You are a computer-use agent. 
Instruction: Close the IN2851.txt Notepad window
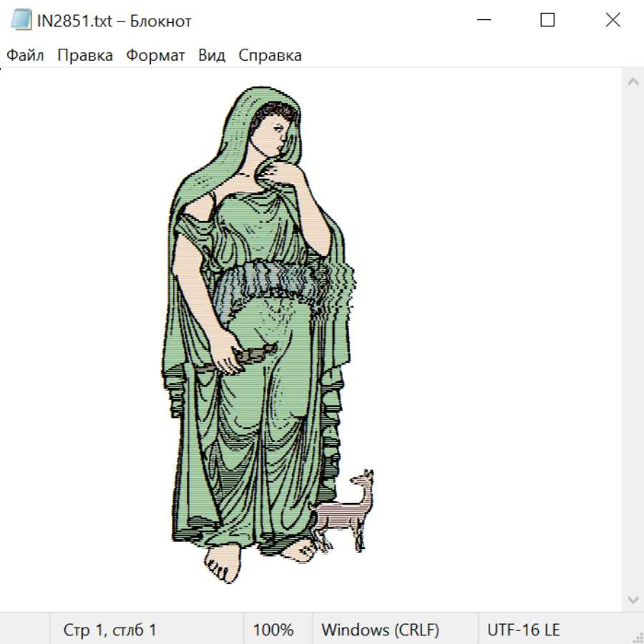613,20
